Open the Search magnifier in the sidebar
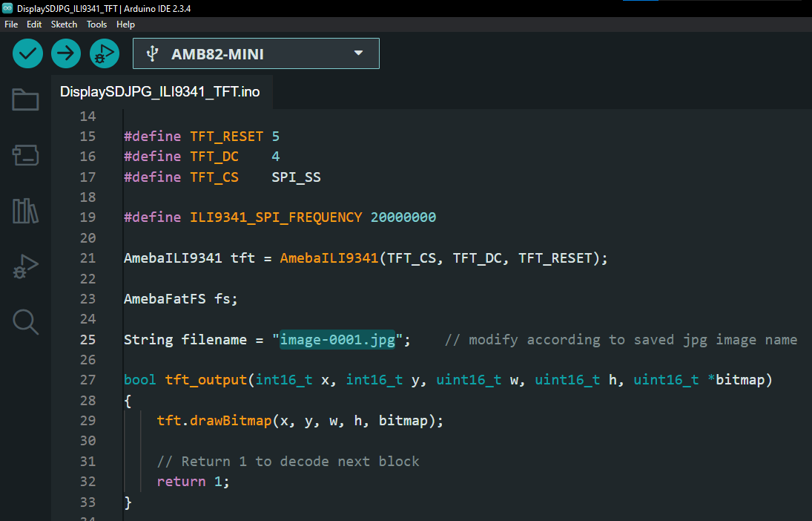 click(25, 321)
